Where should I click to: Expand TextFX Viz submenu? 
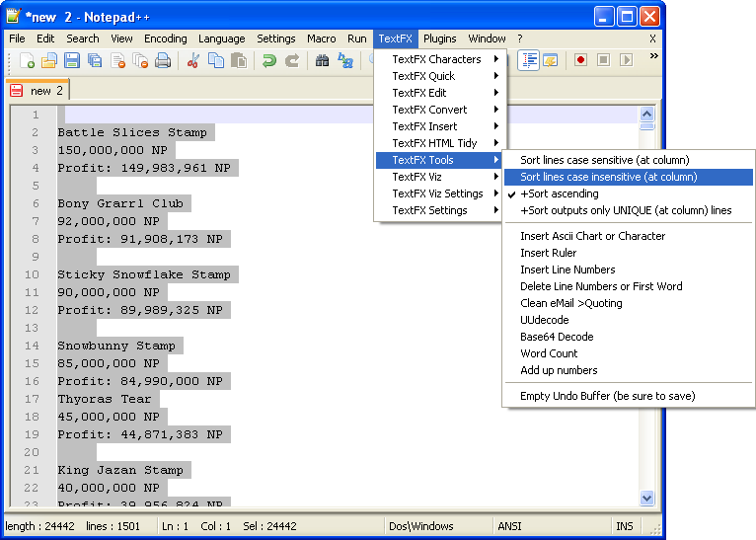pos(440,177)
